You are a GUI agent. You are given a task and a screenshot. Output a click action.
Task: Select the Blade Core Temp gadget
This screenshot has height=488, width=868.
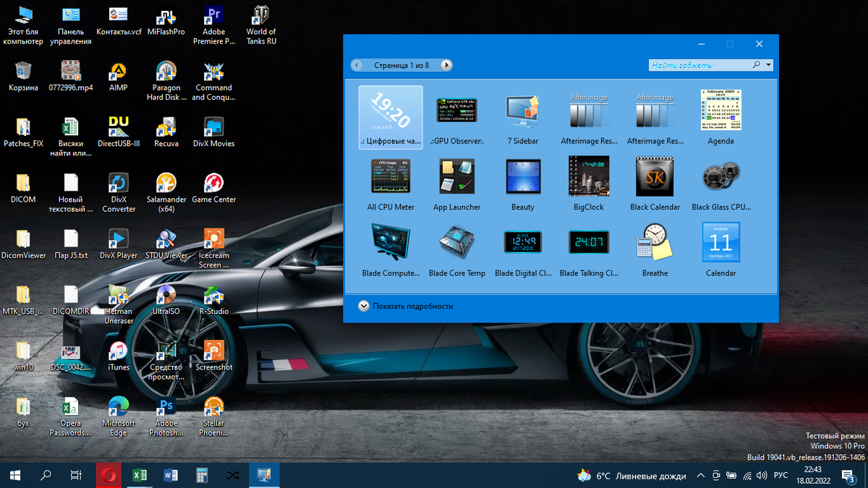(x=457, y=249)
